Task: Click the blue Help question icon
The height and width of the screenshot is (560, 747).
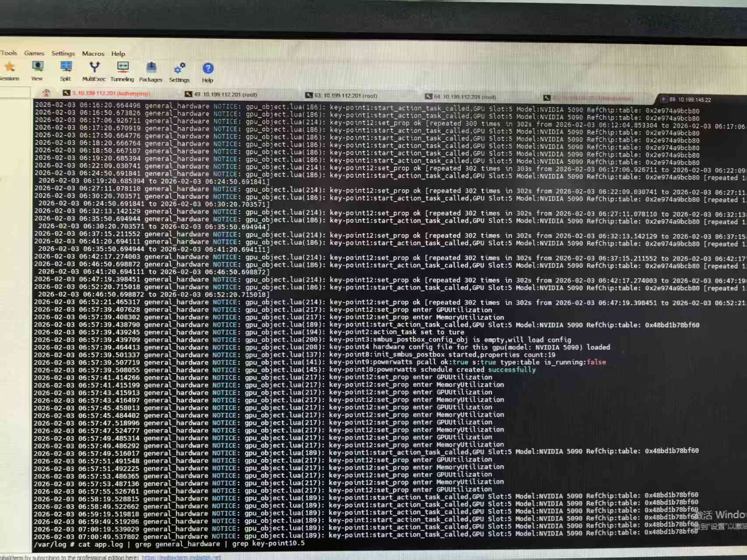Action: coord(208,69)
